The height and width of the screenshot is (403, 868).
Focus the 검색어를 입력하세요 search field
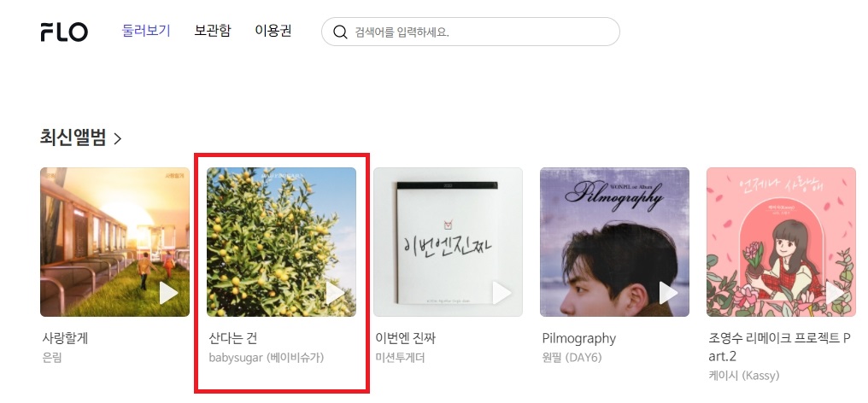coord(471,32)
